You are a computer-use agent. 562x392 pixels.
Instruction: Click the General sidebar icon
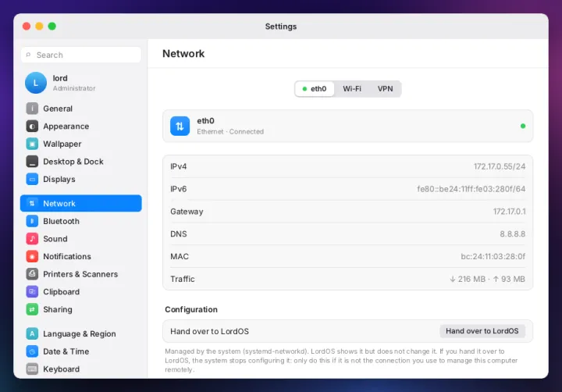coord(32,109)
